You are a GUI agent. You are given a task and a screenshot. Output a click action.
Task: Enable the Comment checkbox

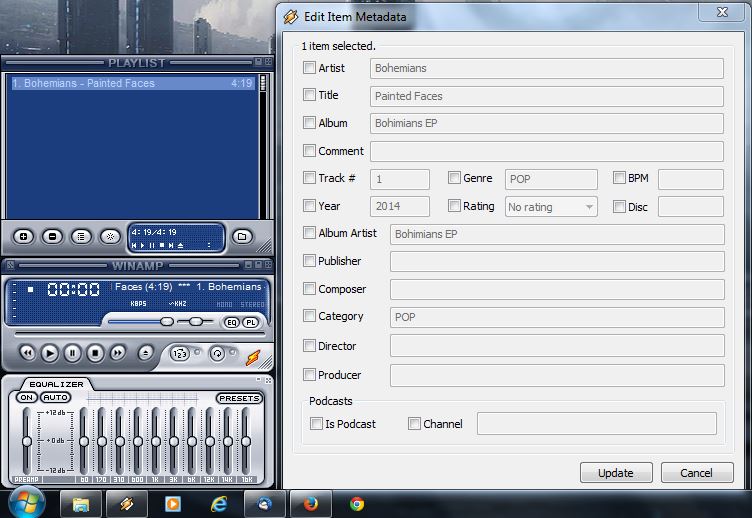tap(309, 151)
